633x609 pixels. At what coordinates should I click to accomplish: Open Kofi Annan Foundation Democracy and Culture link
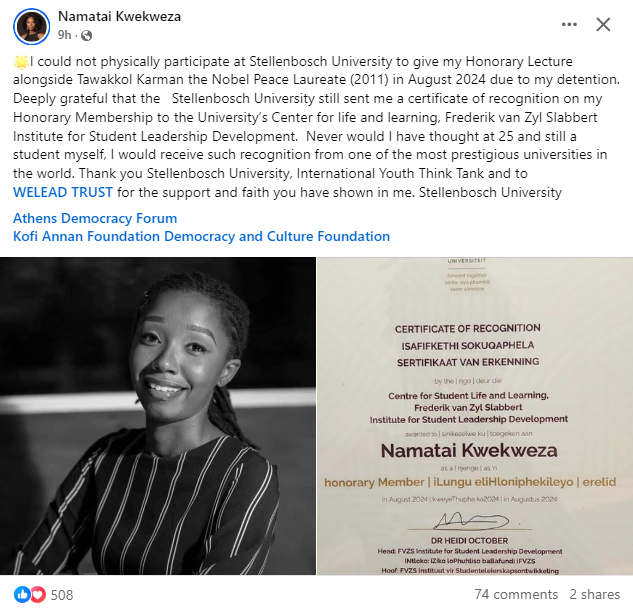(x=201, y=236)
